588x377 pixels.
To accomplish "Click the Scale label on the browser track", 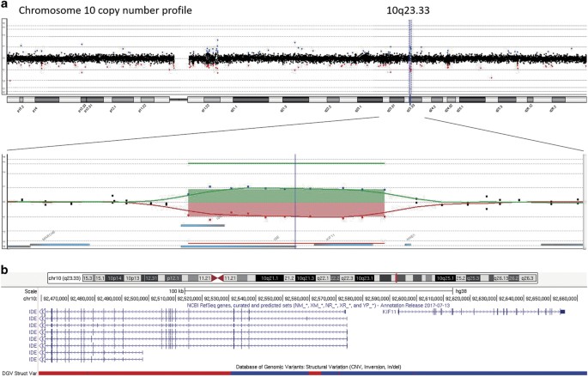I will 31,291.
